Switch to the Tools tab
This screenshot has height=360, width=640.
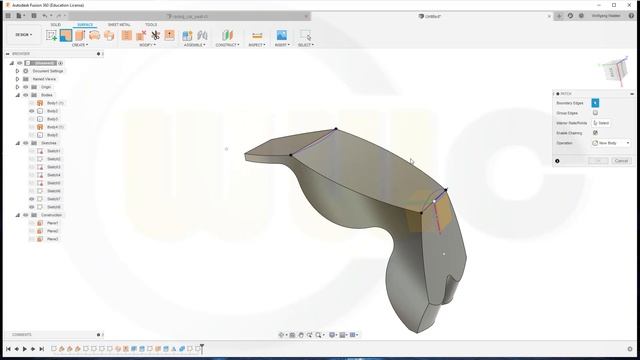click(x=151, y=25)
